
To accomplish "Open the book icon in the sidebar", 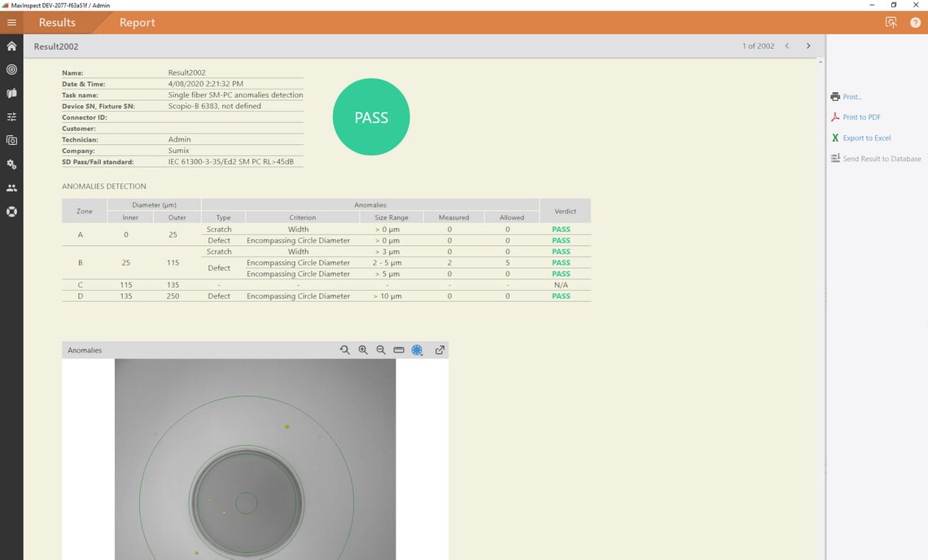I will coord(11,94).
